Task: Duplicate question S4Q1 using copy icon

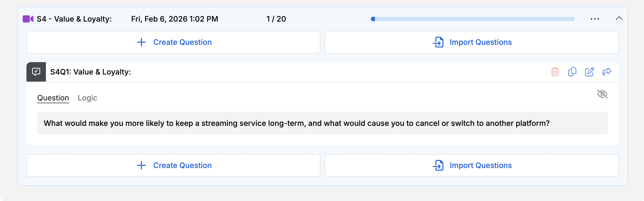Action: click(x=572, y=72)
